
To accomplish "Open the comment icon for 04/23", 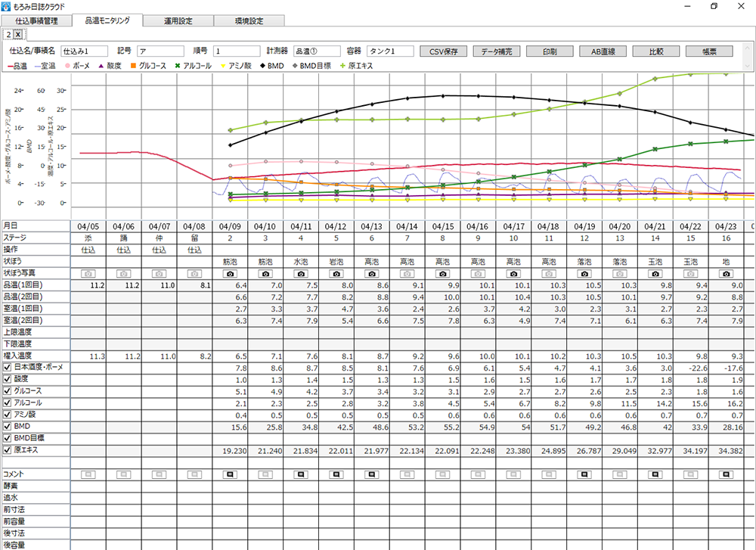I will pyautogui.click(x=726, y=475).
